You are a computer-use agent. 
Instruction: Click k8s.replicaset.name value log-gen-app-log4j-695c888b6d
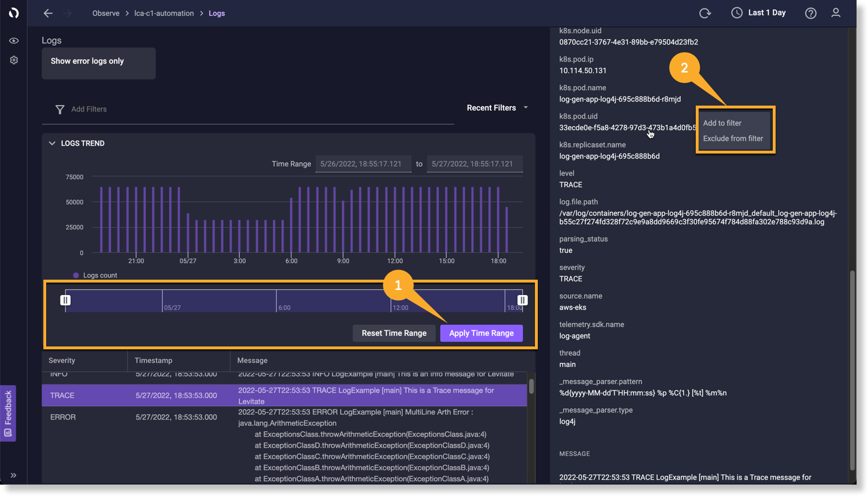610,156
